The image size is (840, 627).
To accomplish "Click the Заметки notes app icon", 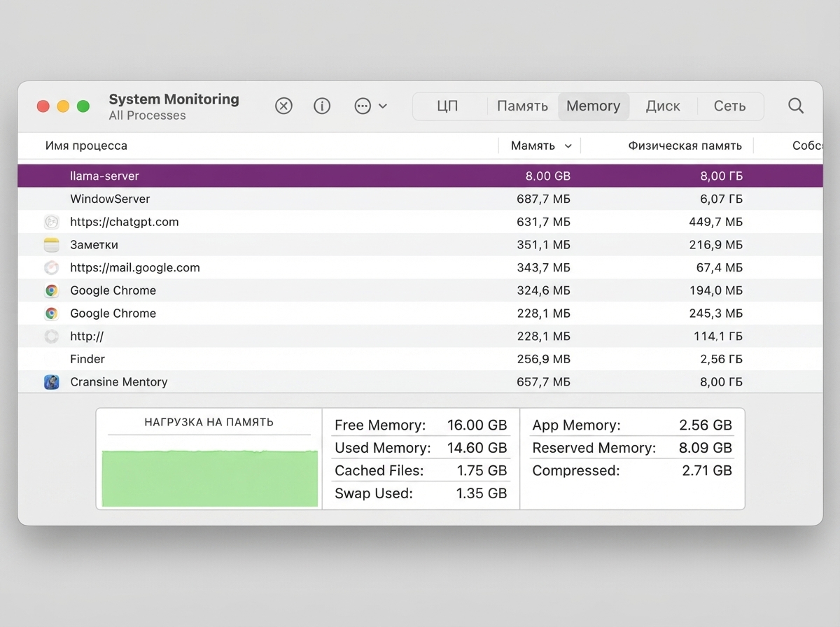I will [51, 245].
